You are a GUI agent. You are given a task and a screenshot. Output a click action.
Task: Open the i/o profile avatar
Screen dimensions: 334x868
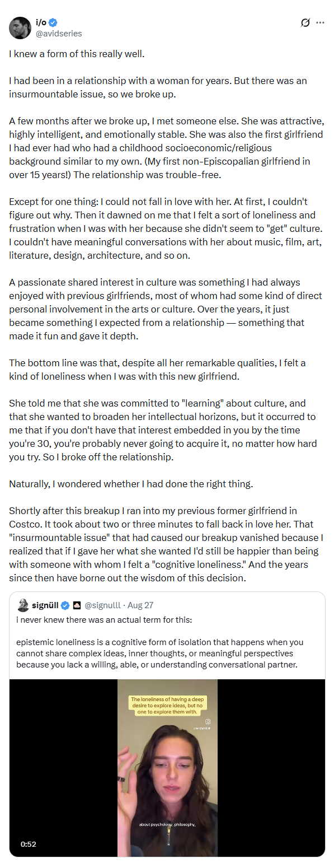20,28
